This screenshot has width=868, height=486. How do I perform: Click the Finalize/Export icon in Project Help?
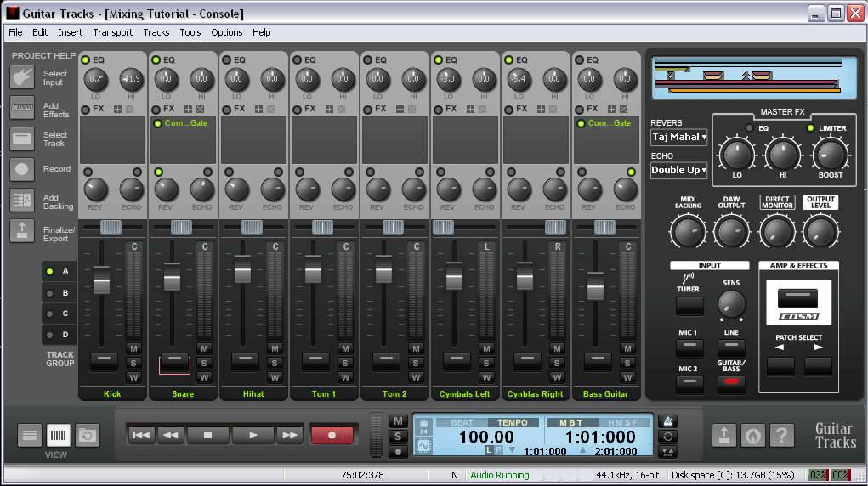(22, 231)
